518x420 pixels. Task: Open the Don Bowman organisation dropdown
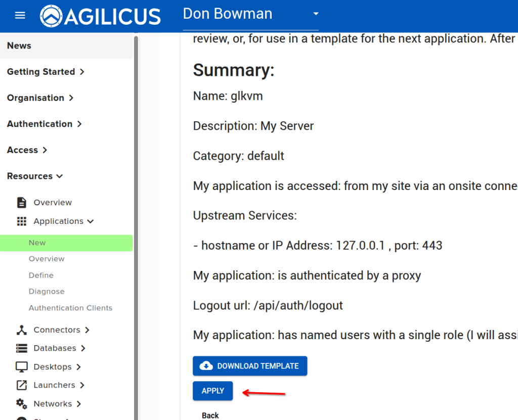[x=316, y=14]
